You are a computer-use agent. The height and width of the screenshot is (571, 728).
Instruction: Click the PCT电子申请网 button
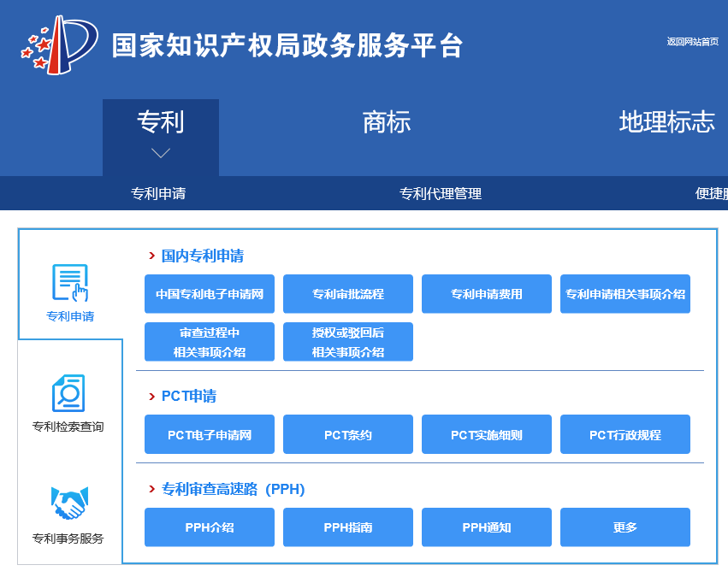pyautogui.click(x=210, y=435)
